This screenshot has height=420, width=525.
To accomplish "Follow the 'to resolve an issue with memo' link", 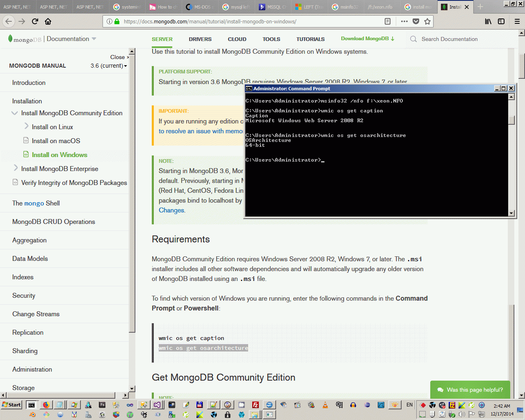I will (x=201, y=131).
